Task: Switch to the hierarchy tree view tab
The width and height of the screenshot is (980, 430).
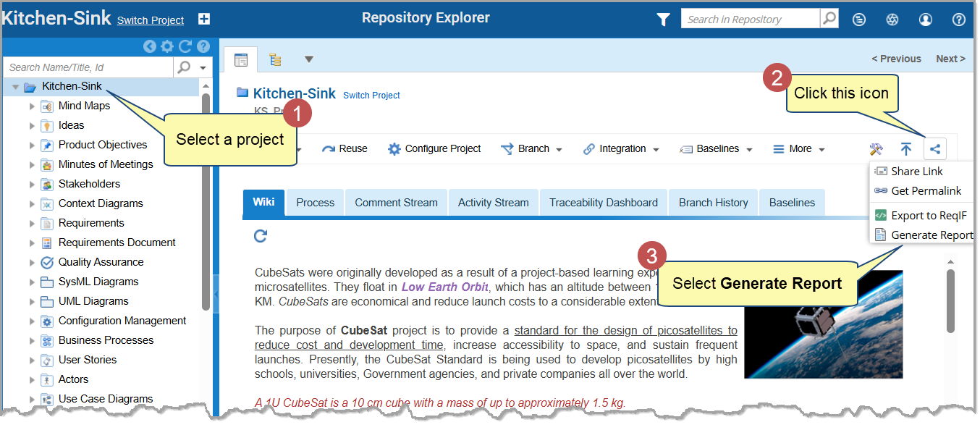Action: click(x=275, y=59)
